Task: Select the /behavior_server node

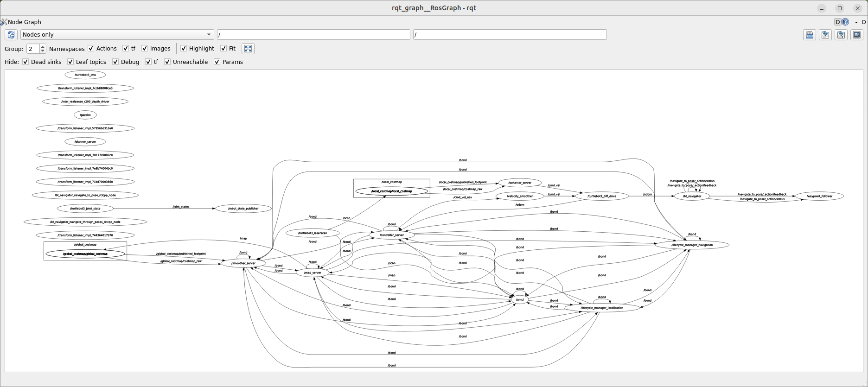Action: [520, 183]
